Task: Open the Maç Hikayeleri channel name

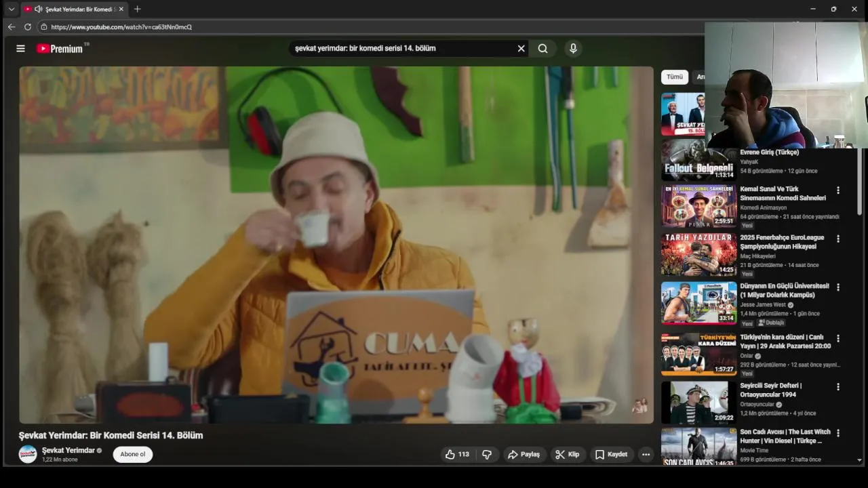Action: click(757, 256)
